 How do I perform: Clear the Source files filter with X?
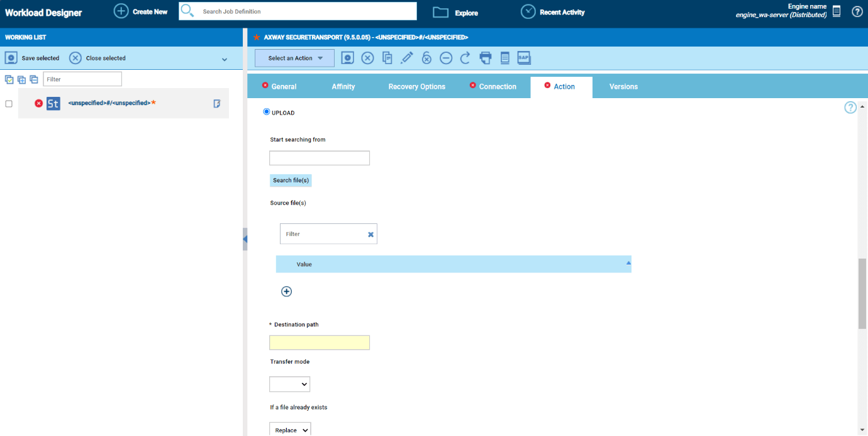[370, 234]
